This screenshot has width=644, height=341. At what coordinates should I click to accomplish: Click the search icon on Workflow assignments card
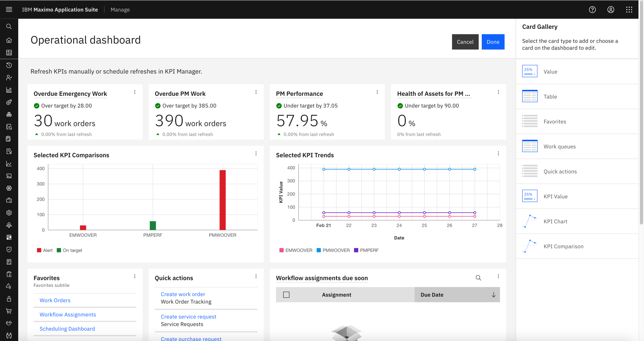(x=478, y=278)
